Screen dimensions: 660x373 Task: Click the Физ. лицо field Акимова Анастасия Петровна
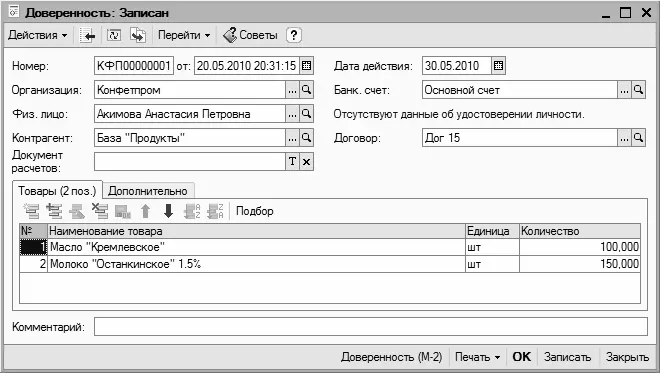pyautogui.click(x=190, y=114)
